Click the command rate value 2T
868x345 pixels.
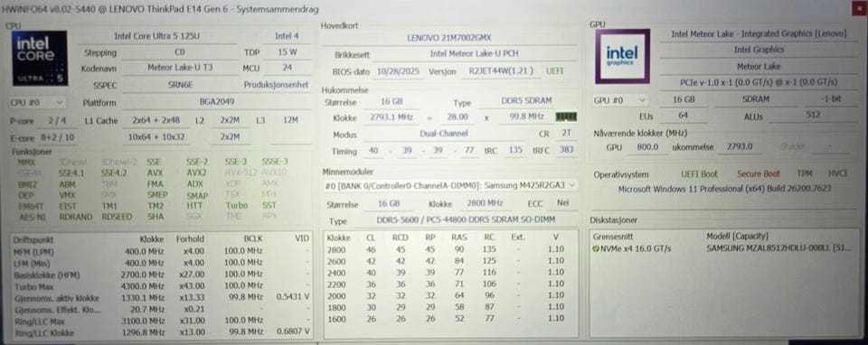(566, 134)
